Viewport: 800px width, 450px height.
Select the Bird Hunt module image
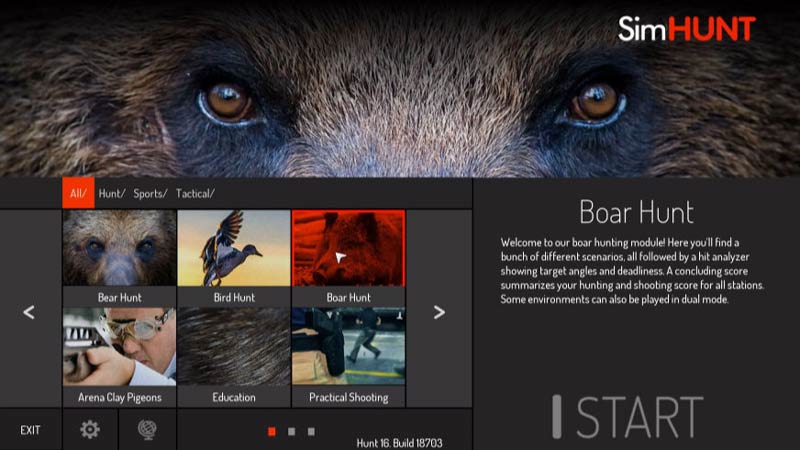(x=234, y=248)
